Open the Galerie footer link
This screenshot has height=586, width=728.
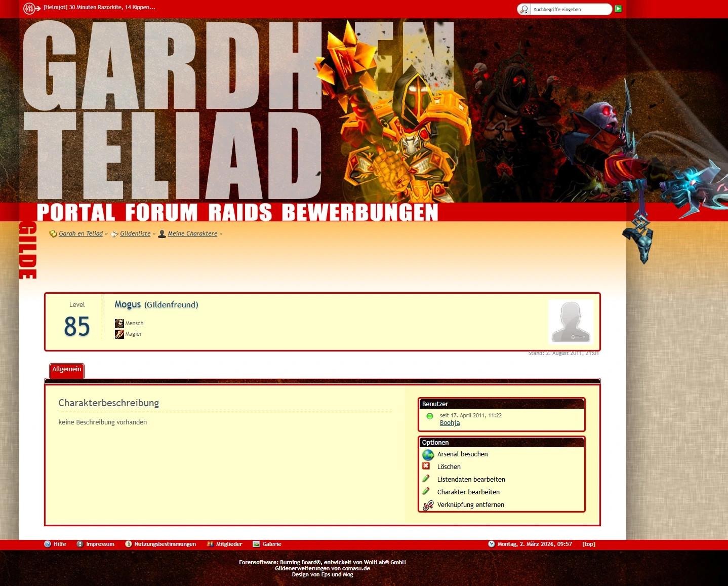[x=272, y=544]
